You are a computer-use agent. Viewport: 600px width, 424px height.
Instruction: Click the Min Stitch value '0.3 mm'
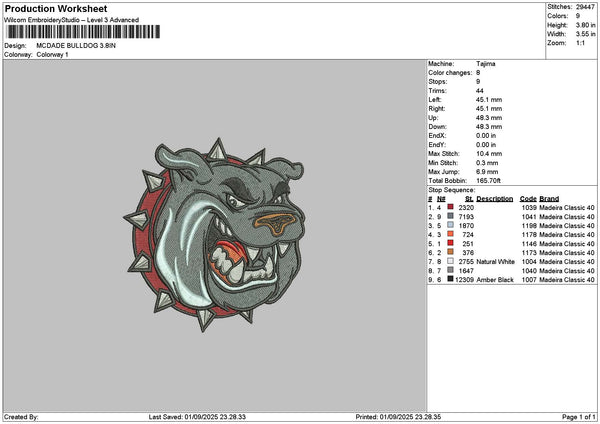487,163
